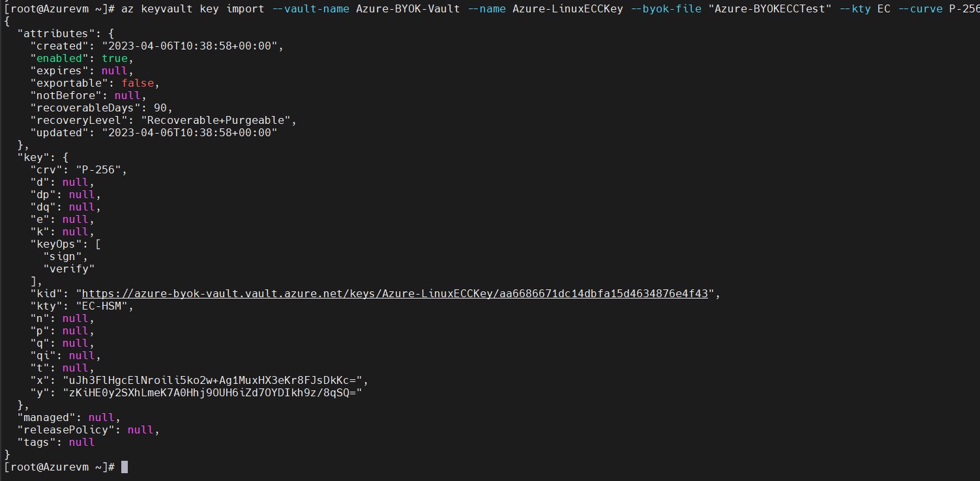Click the "expires" property name
This screenshot has width=980, height=481.
click(x=59, y=70)
